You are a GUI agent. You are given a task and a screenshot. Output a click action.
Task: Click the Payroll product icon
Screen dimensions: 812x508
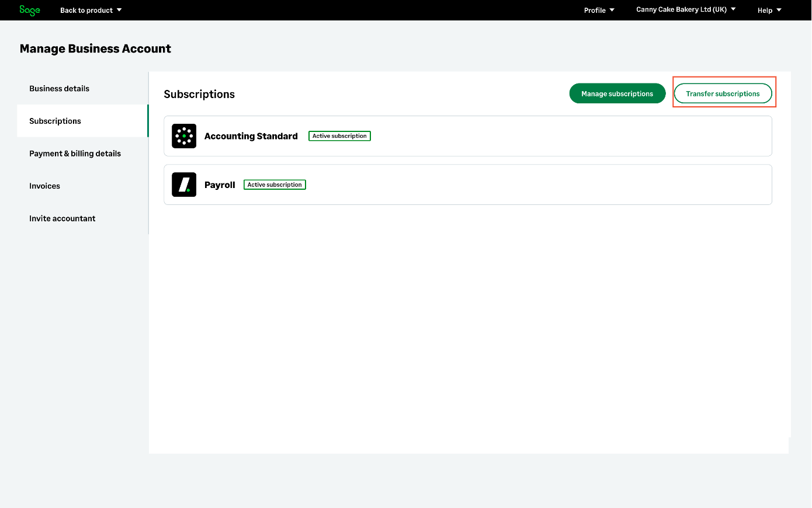pyautogui.click(x=184, y=185)
